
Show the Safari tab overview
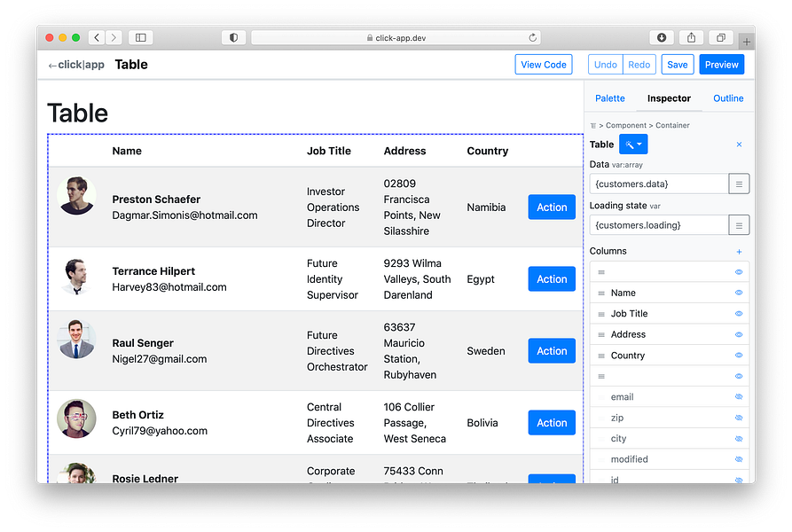coord(721,37)
